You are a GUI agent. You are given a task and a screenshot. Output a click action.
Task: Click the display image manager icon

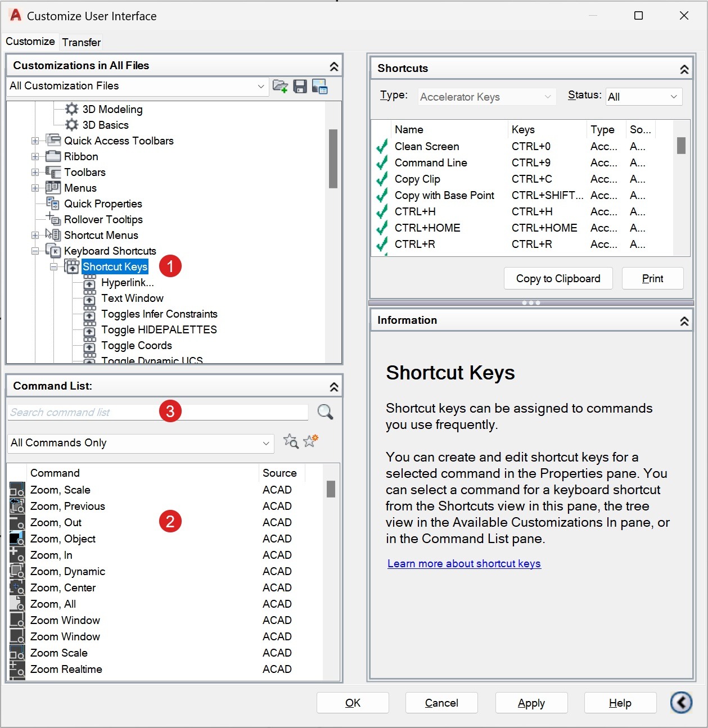pos(319,86)
